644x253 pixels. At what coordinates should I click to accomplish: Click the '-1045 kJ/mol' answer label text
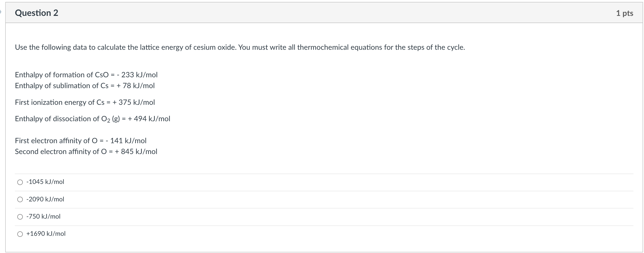coord(45,182)
